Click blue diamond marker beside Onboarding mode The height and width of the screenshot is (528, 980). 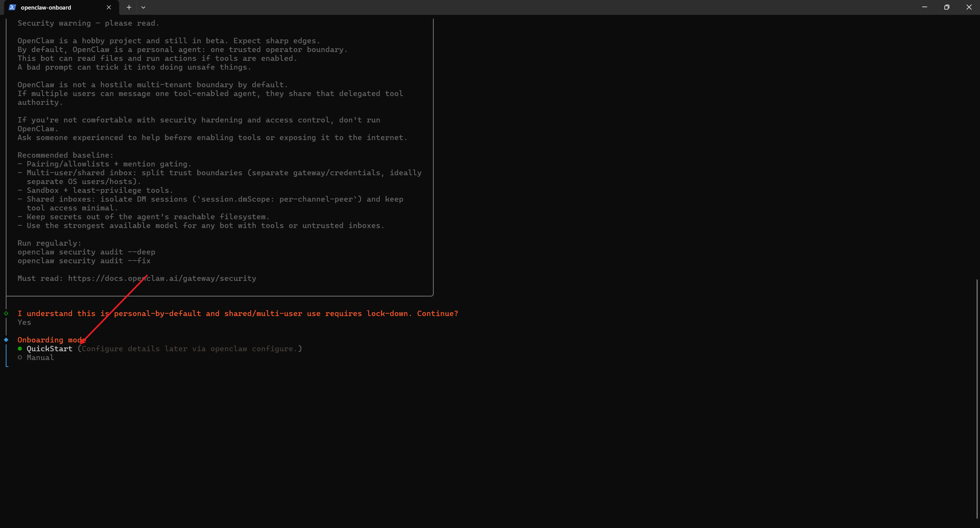coord(6,340)
